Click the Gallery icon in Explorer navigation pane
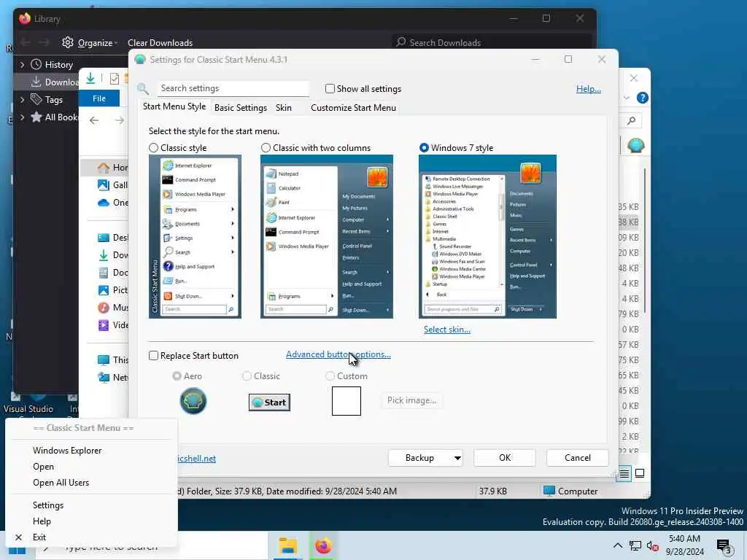This screenshot has width=747, height=560. [104, 184]
